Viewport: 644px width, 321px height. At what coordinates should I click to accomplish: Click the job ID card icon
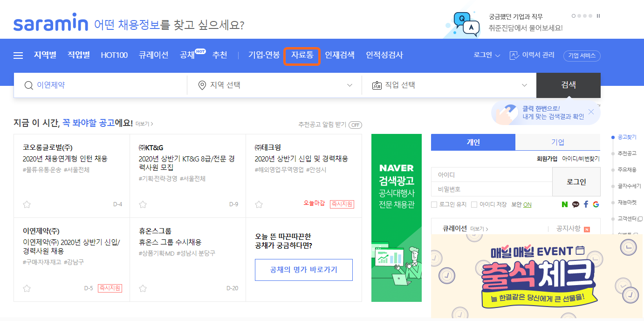coord(377,85)
